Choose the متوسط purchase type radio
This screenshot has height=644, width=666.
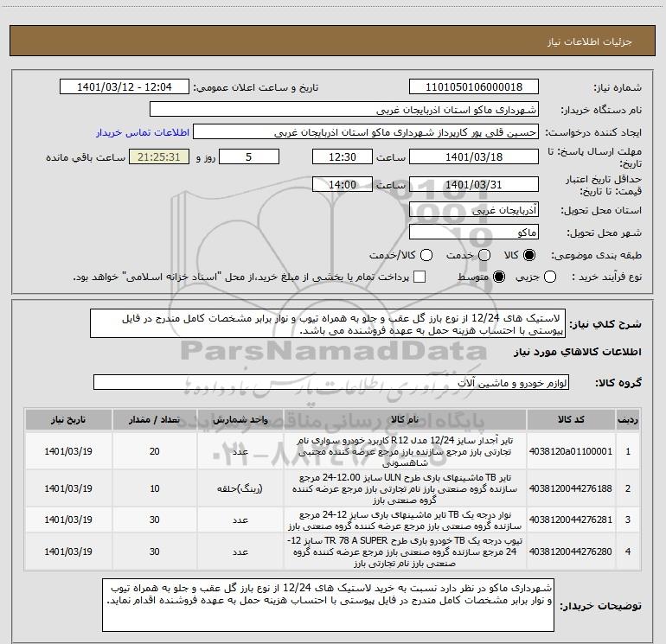[499, 277]
